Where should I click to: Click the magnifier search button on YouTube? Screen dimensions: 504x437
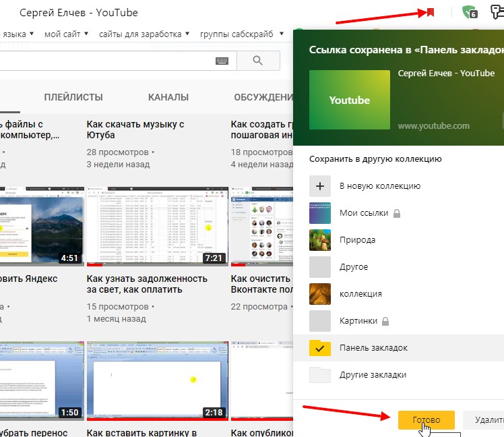(258, 60)
